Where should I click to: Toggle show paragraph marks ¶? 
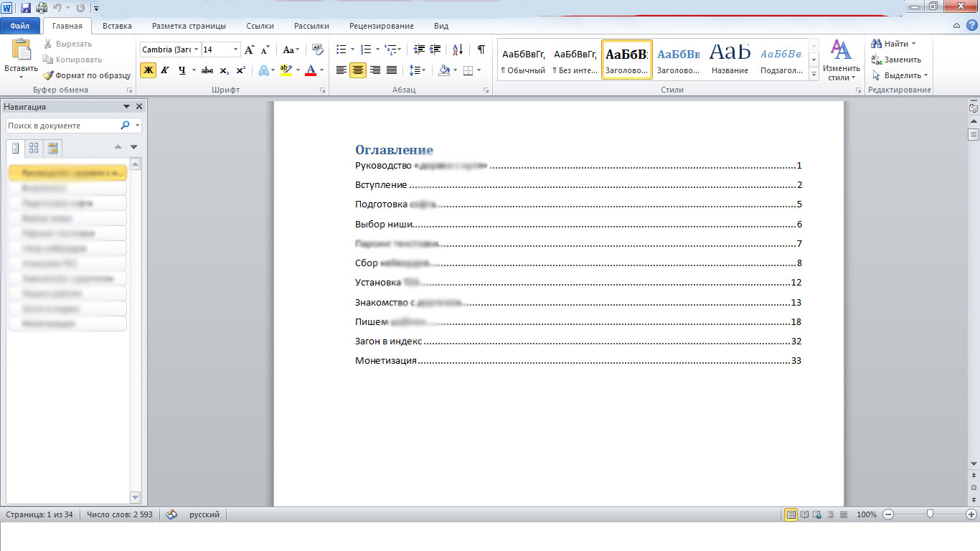coord(481,50)
